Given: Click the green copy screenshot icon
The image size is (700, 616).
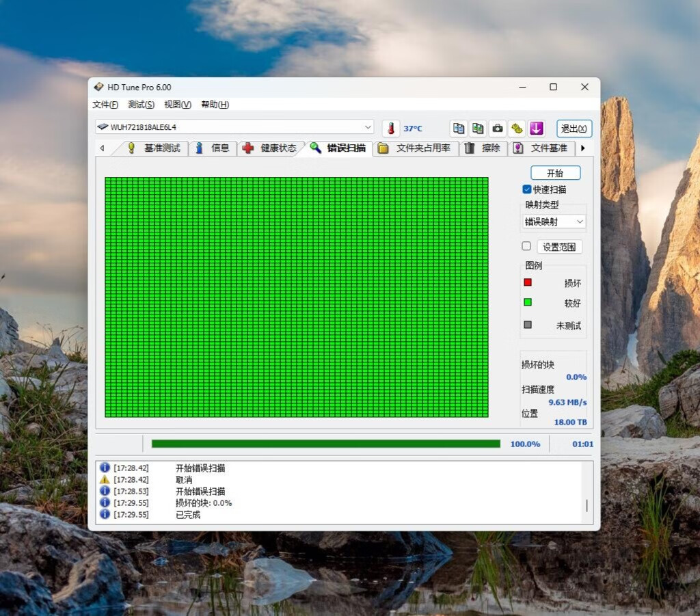Looking at the screenshot, I should (x=478, y=129).
